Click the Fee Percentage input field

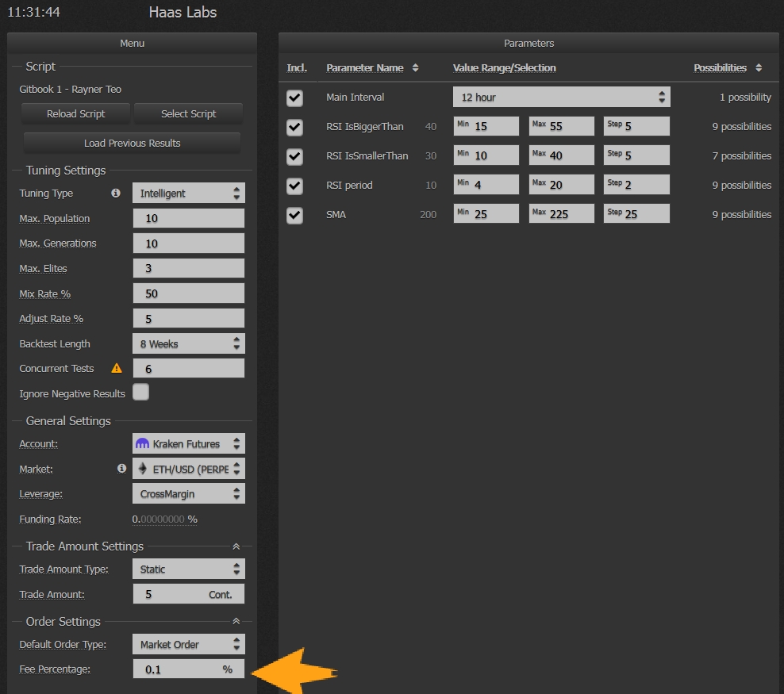pyautogui.click(x=181, y=669)
